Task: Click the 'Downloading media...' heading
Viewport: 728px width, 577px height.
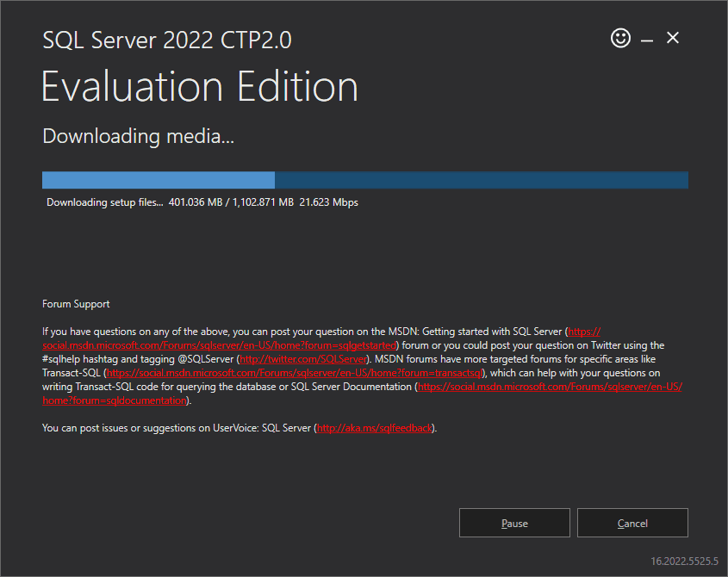Action: point(138,136)
